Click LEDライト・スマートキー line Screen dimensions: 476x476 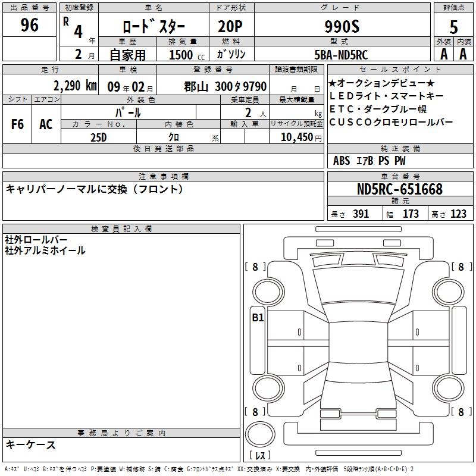point(386,96)
